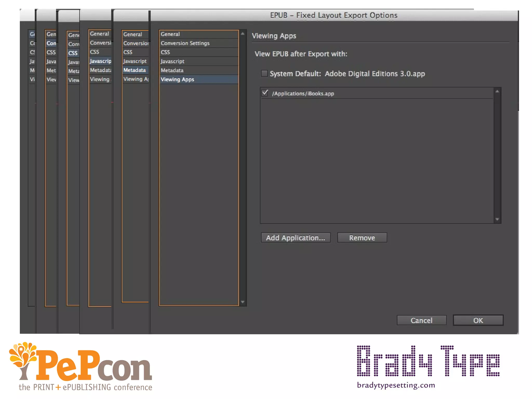Confirm export options with OK
This screenshot has height=399, width=532.
478,320
